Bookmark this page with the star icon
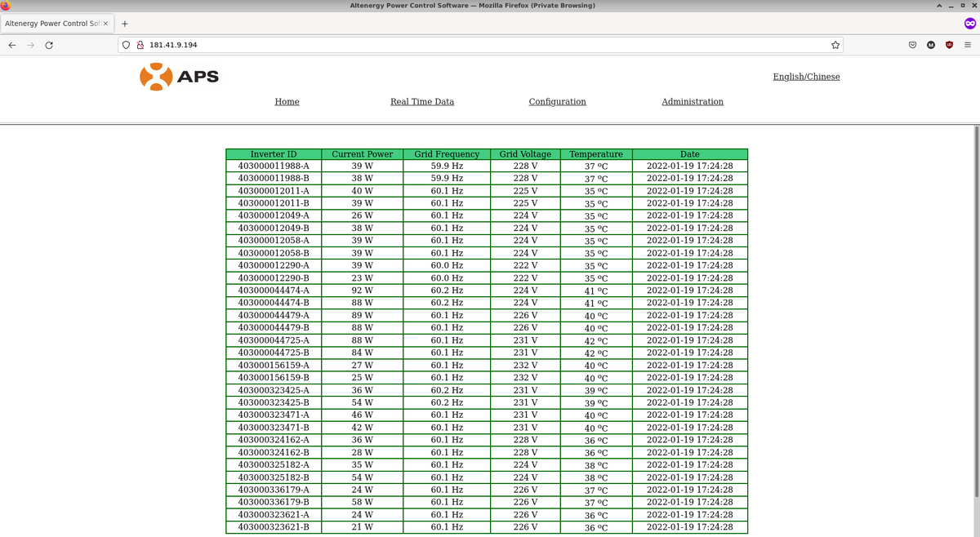The width and height of the screenshot is (980, 537). point(835,45)
